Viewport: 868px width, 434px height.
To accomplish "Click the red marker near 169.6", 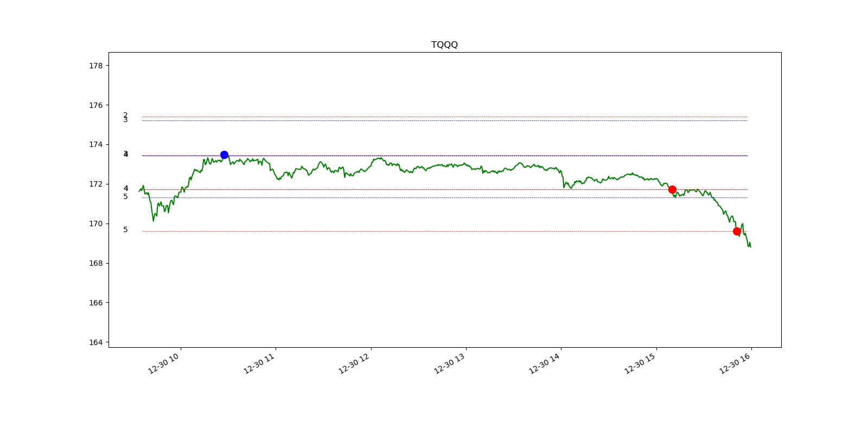I will point(737,231).
